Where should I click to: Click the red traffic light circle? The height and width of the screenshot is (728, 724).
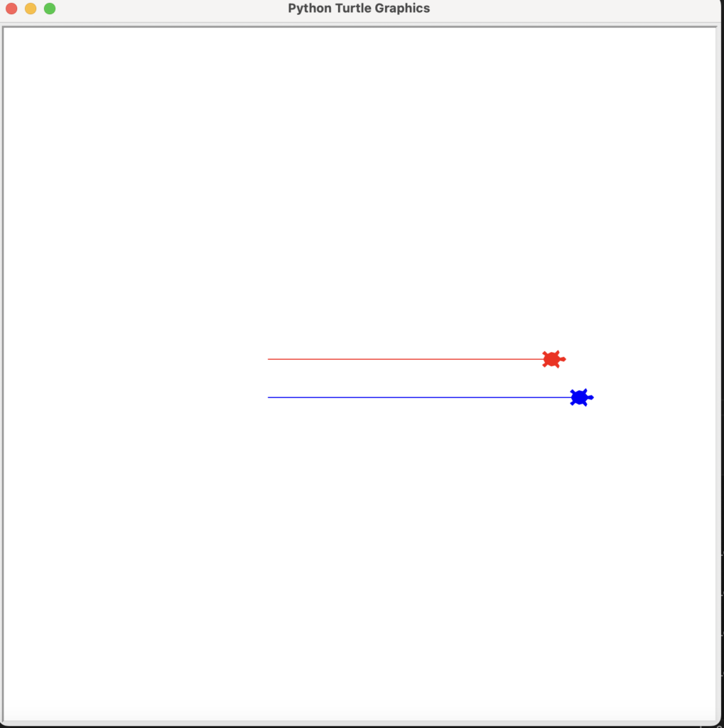11,9
